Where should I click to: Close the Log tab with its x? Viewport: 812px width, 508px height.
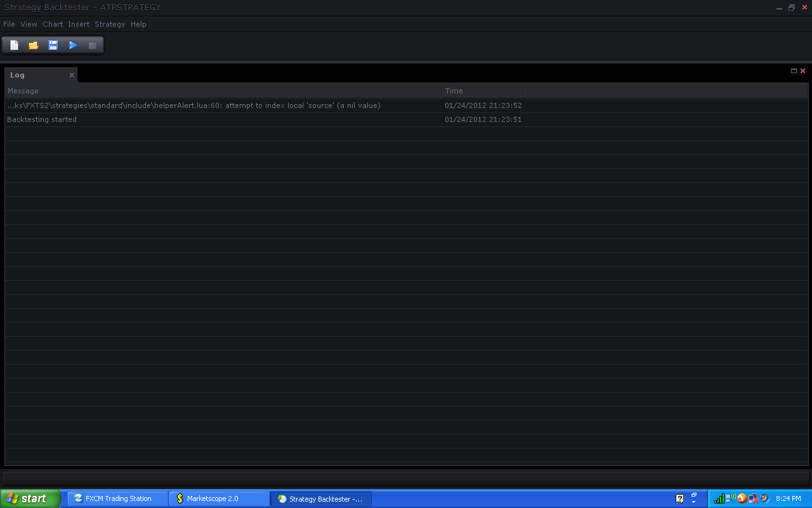(x=72, y=75)
